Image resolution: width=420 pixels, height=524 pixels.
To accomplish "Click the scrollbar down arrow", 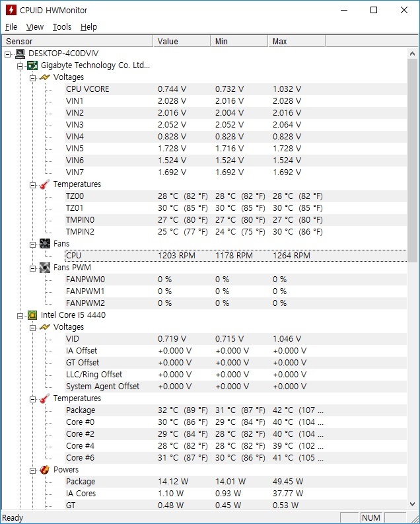I will tap(412, 504).
